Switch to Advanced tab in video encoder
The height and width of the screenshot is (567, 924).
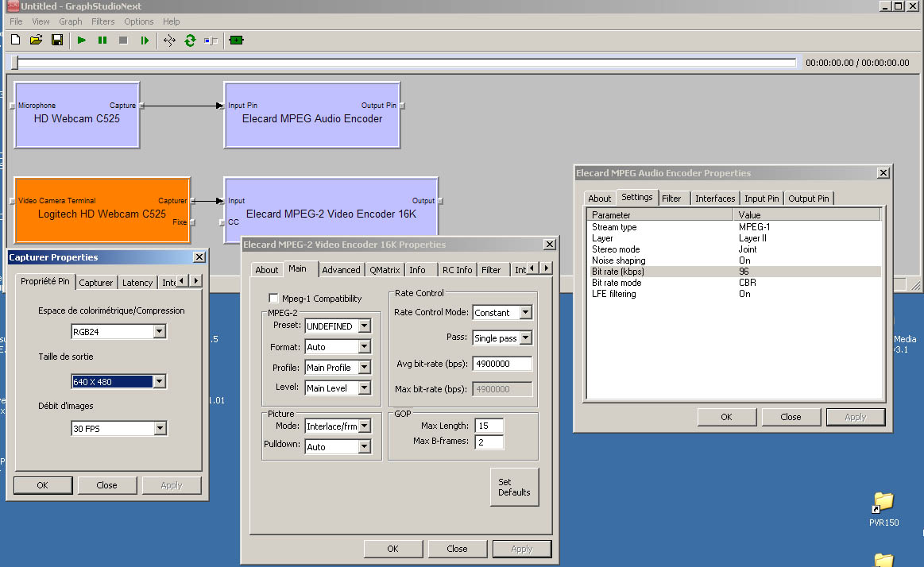coord(341,270)
